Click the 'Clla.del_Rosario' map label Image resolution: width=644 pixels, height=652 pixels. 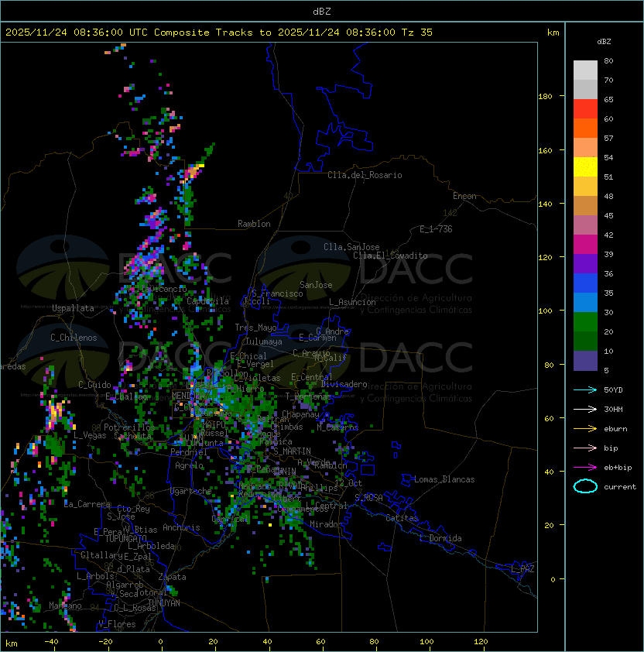pyautogui.click(x=365, y=175)
